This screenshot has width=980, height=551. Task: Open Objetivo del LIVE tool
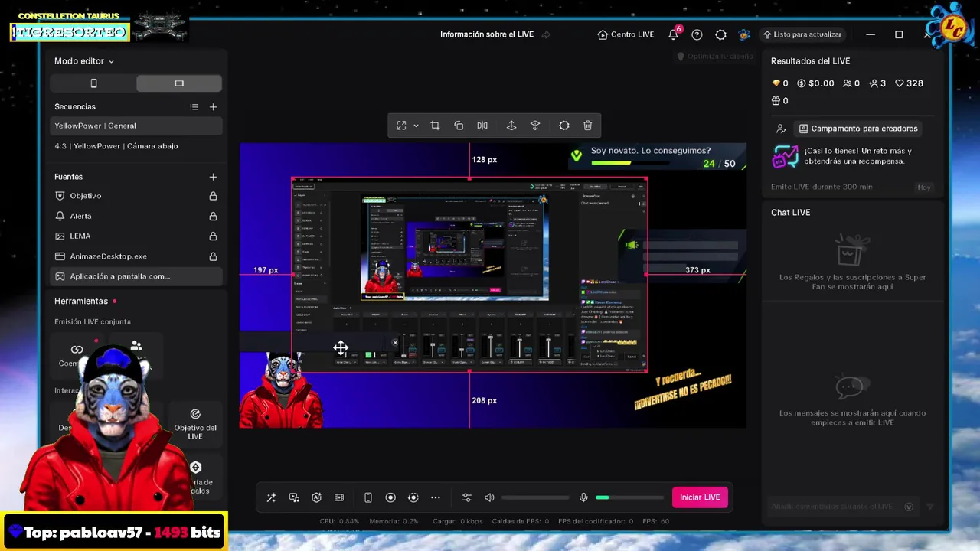195,424
